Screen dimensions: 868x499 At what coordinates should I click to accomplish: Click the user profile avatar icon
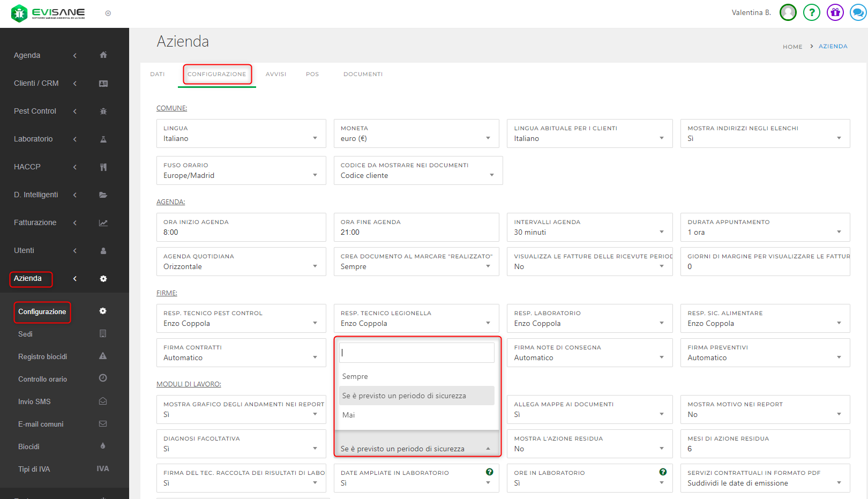click(x=788, y=12)
